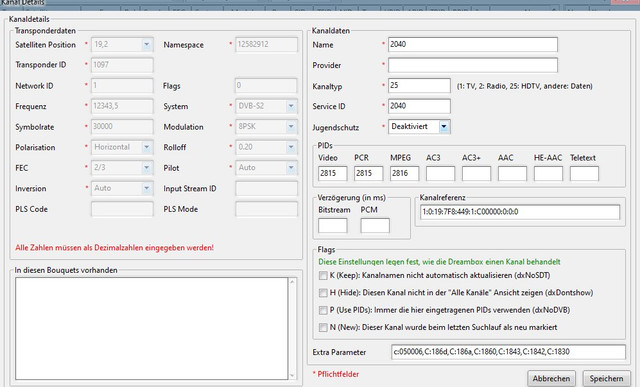This screenshot has width=640, height=387.
Task: Edit the Video PID field 2815
Action: click(x=333, y=173)
